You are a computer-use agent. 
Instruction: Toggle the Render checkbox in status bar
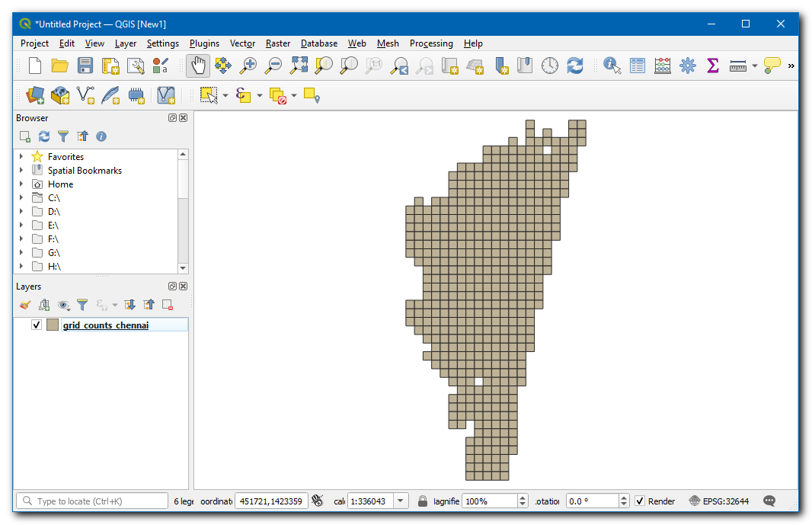pyautogui.click(x=640, y=501)
